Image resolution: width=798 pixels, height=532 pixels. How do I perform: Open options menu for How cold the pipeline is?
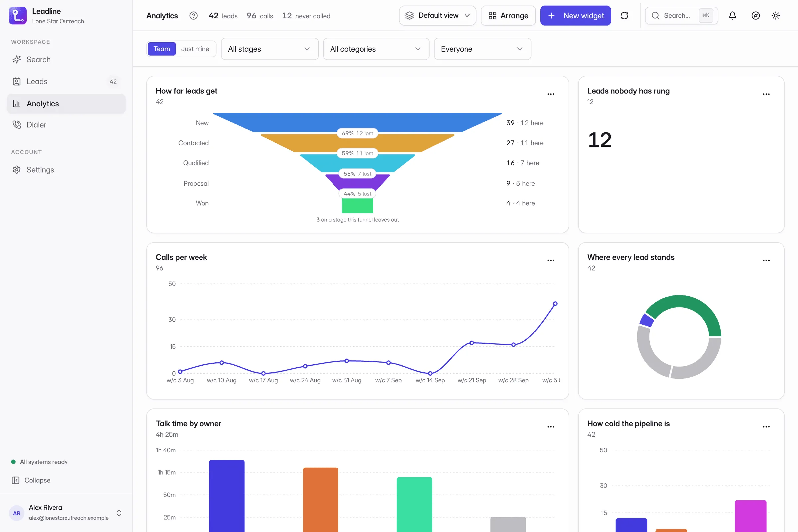pos(766,427)
